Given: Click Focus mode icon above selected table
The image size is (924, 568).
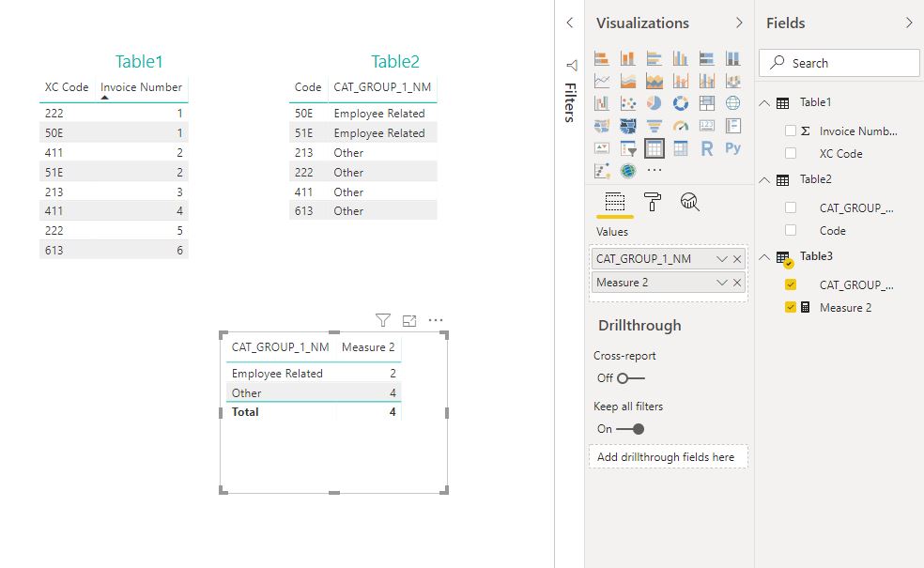Looking at the screenshot, I should point(409,320).
